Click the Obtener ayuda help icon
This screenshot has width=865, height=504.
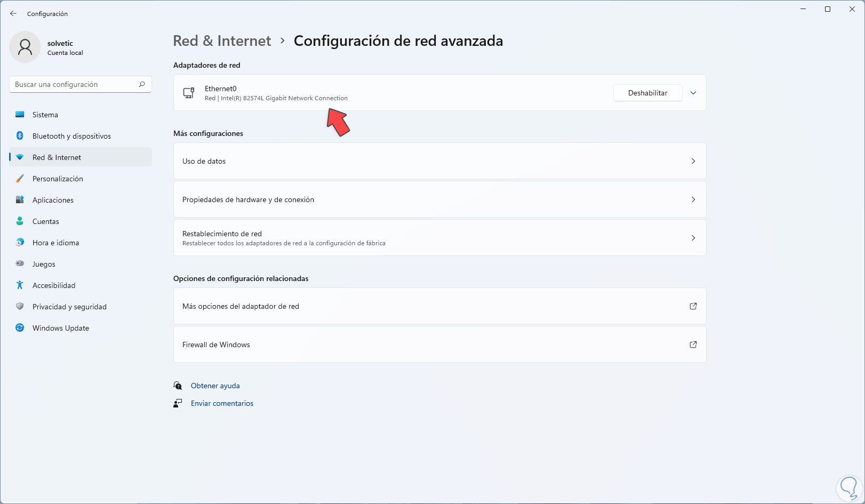coord(178,386)
